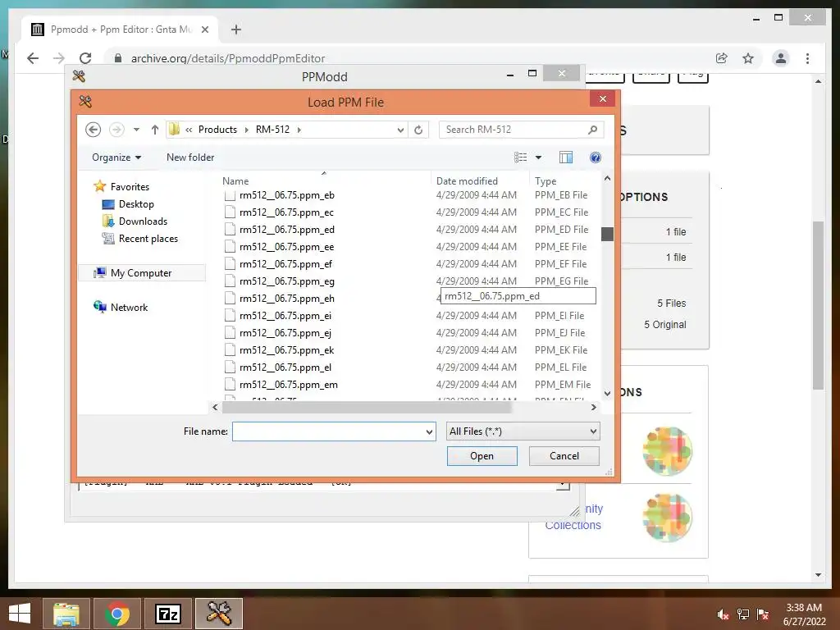Expand the chevron after Products

point(246,130)
